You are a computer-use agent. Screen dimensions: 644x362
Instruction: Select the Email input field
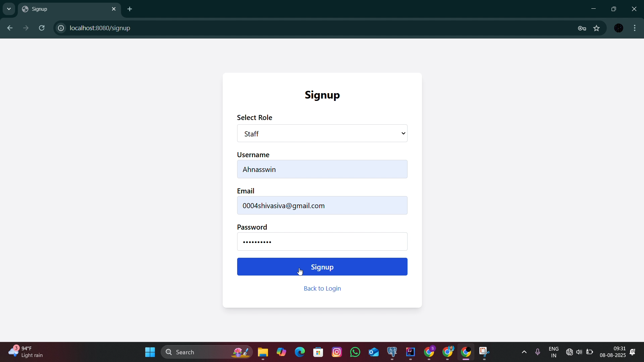(322, 205)
